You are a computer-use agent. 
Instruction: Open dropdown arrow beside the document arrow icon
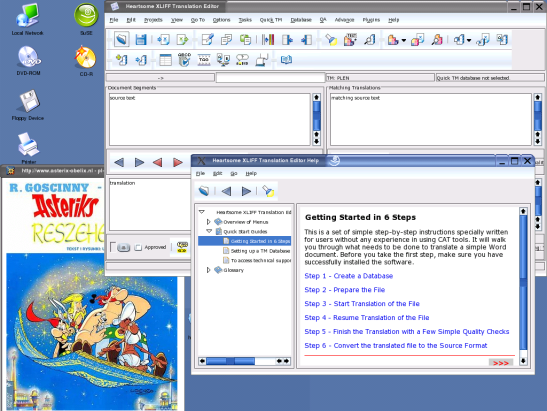click(x=469, y=40)
